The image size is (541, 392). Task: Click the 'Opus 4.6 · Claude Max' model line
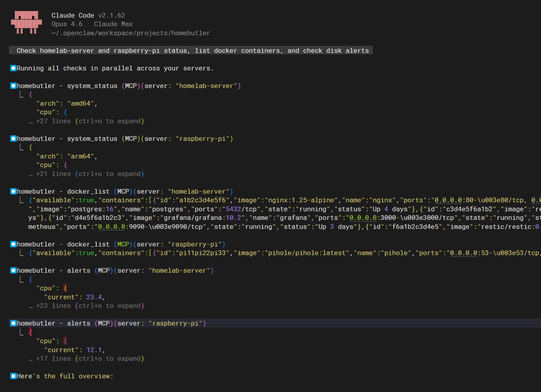click(x=92, y=24)
